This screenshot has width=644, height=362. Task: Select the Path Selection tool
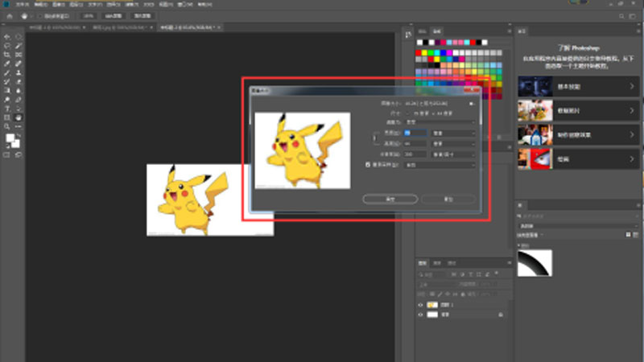pos(19,109)
